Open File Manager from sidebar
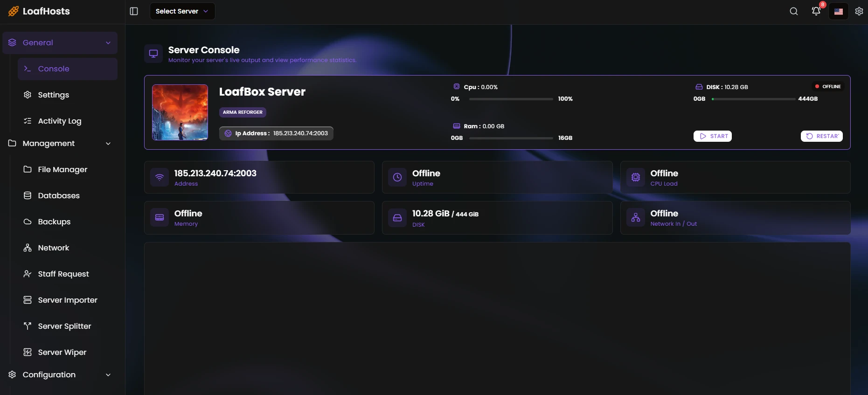This screenshot has height=395, width=868. point(62,169)
